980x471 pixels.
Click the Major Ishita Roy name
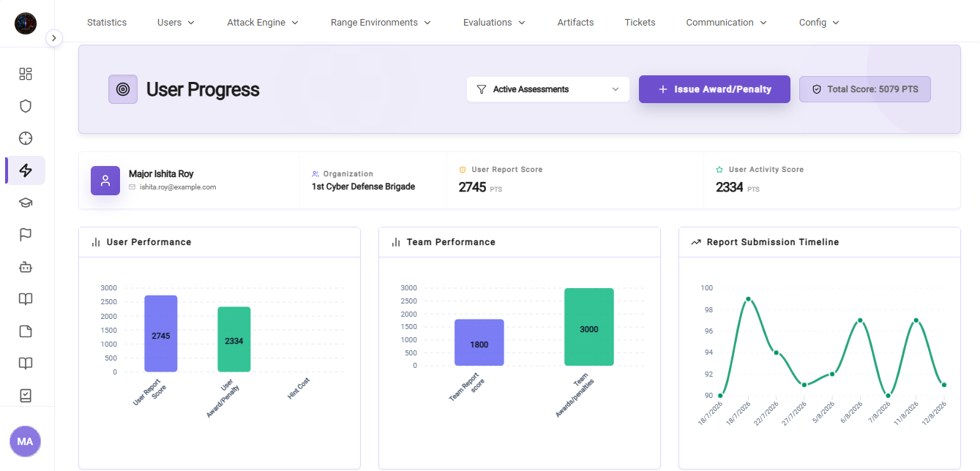(161, 174)
